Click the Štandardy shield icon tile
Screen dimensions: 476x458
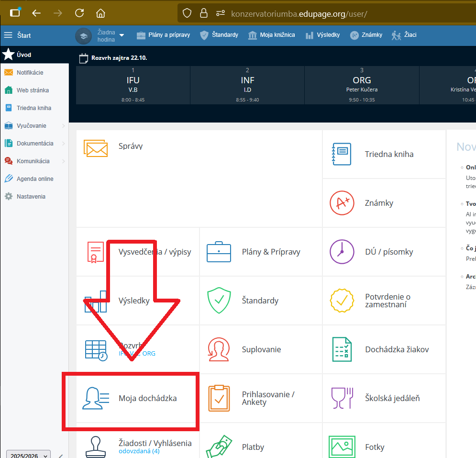(219, 301)
